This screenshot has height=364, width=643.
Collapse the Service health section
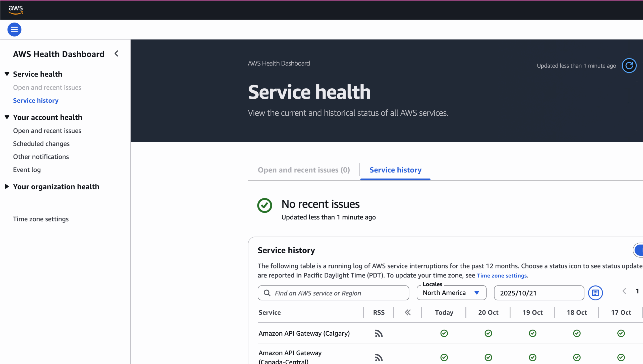[7, 74]
